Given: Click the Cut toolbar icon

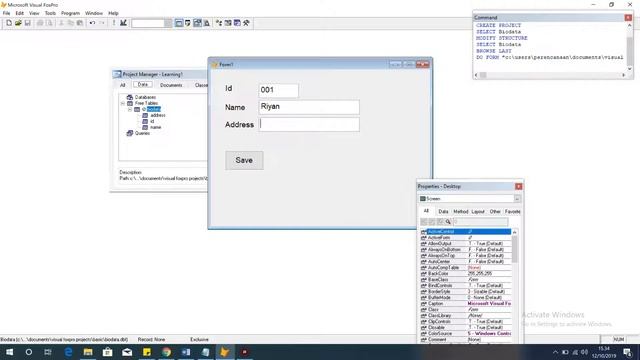Looking at the screenshot, I should pyautogui.click(x=62, y=23).
